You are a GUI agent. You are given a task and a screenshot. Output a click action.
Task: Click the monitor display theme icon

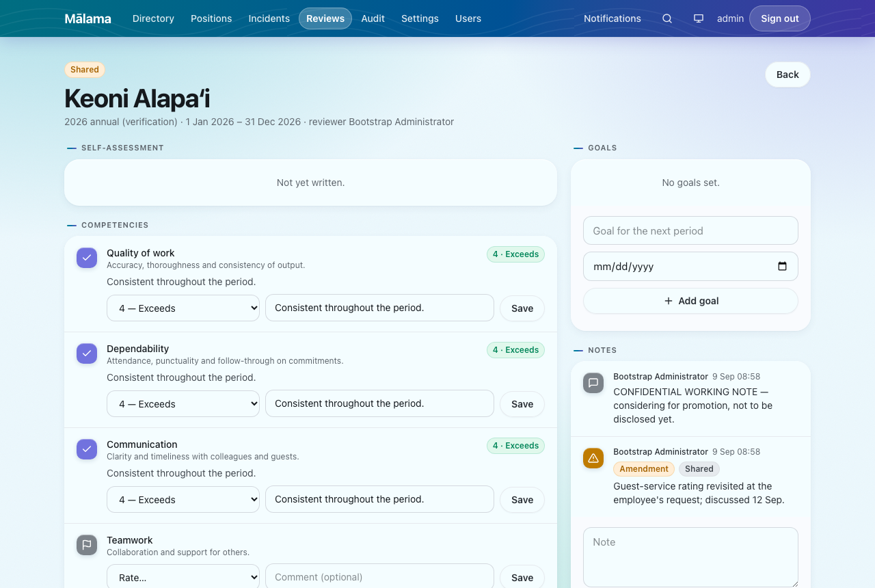pyautogui.click(x=699, y=18)
